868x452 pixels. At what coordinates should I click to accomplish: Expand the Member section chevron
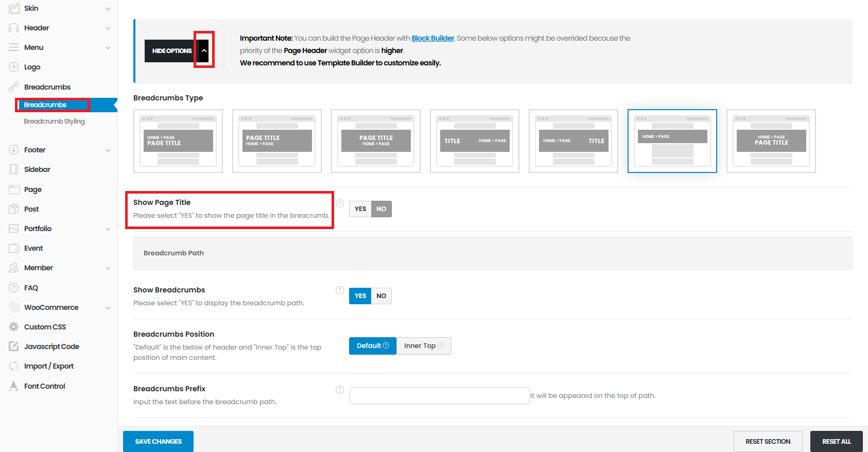(108, 268)
